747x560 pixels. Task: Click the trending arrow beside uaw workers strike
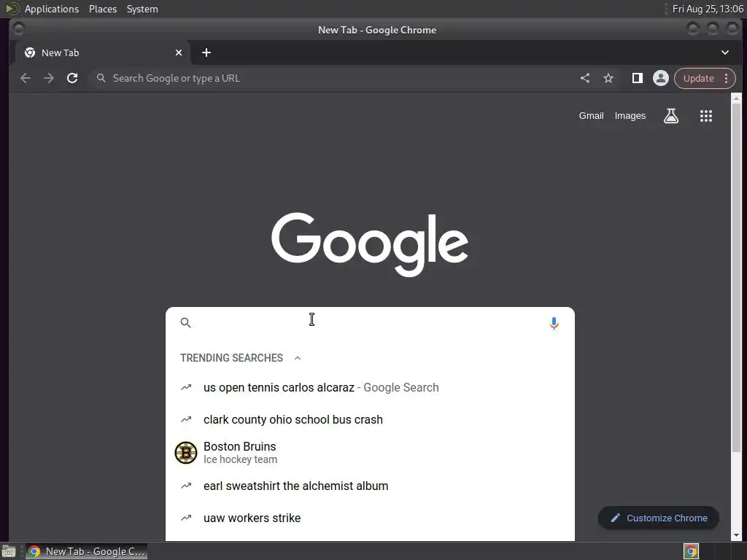pos(186,518)
